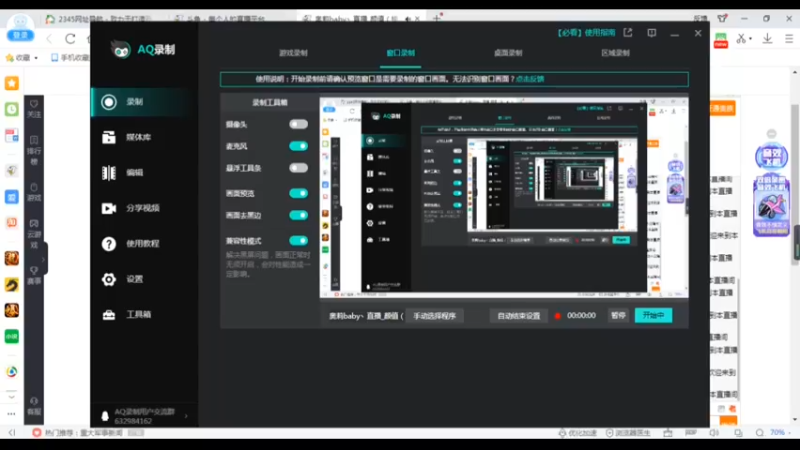
Task: Open the green clock history sidebar icon
Action: click(12, 109)
